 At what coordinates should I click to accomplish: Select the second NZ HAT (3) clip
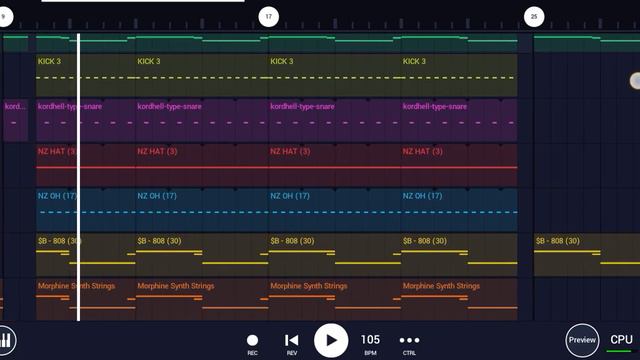[x=202, y=165]
